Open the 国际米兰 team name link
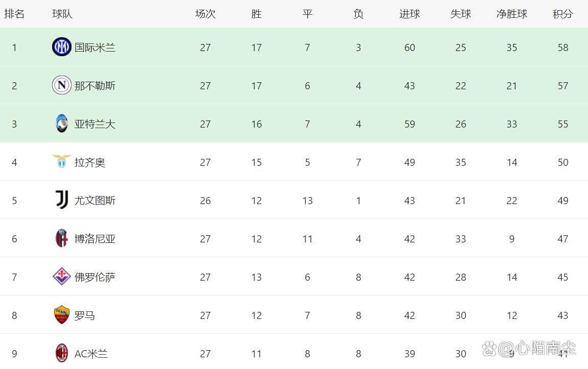Viewport: 588px width, 369px height. point(95,47)
